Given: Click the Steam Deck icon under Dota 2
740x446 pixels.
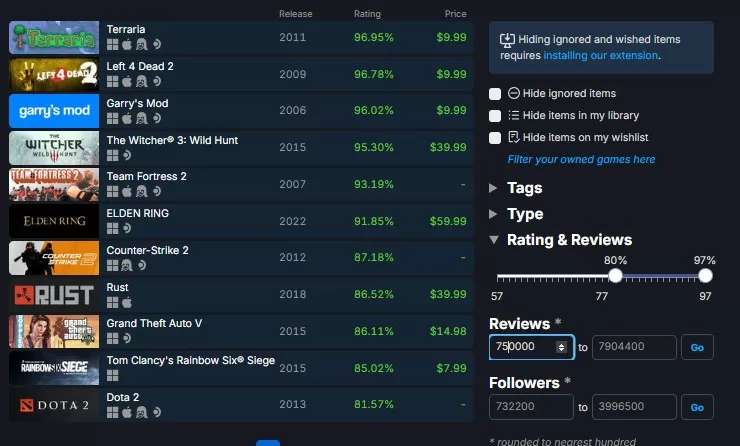Looking at the screenshot, I should click(x=155, y=410).
